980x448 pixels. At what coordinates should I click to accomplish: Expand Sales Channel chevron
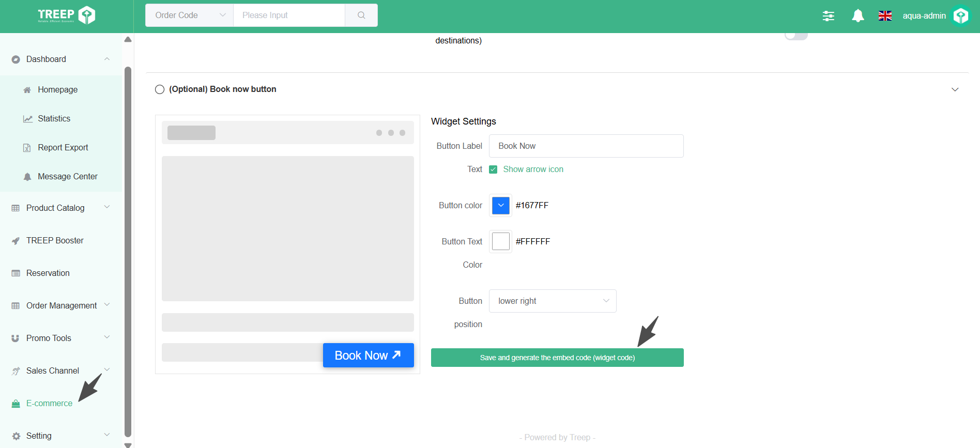coord(107,370)
